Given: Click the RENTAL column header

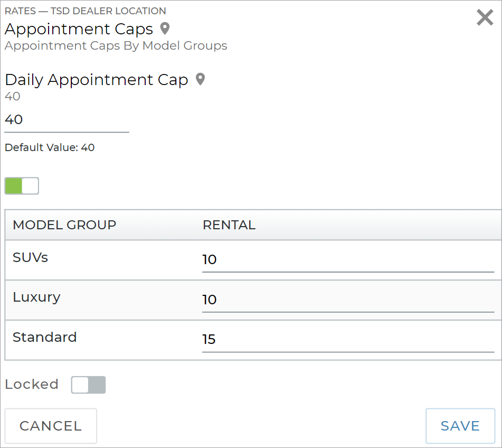Looking at the screenshot, I should pyautogui.click(x=229, y=225).
